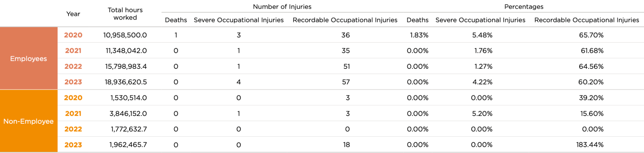The width and height of the screenshot is (644, 153).
Task: Select the Year column header
Action: 73,14
